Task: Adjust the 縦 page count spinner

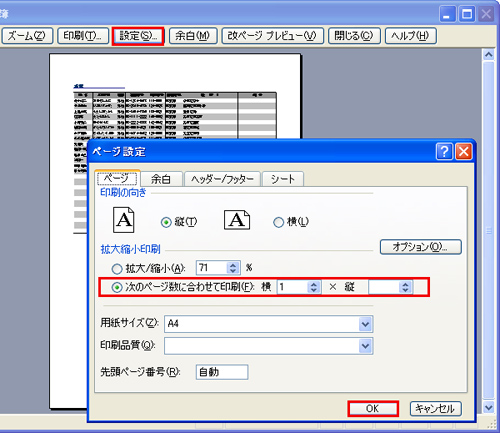Action: [405, 287]
